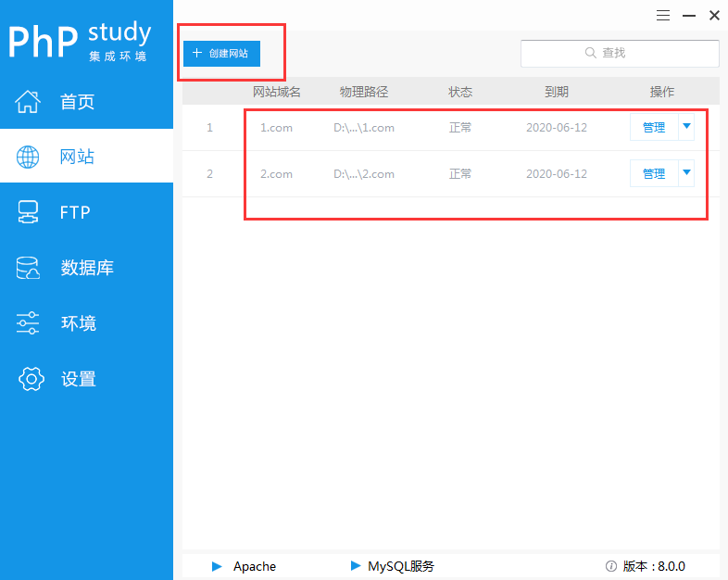
Task: Click the globe website icon
Action: 28,157
